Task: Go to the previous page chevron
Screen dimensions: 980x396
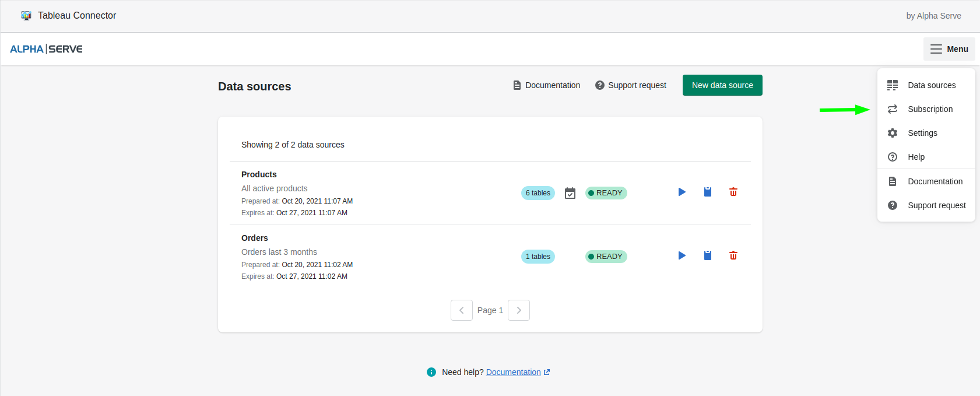Action: pyautogui.click(x=461, y=310)
